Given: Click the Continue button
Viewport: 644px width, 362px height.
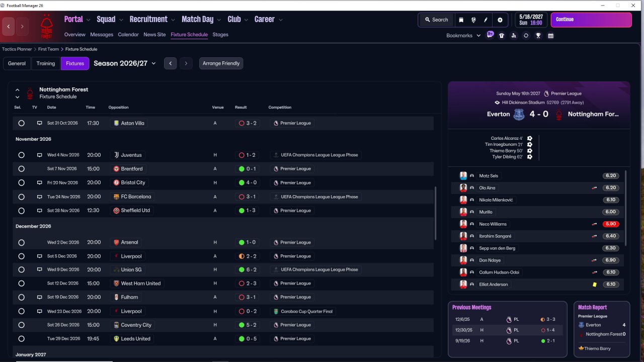Looking at the screenshot, I should 591,20.
